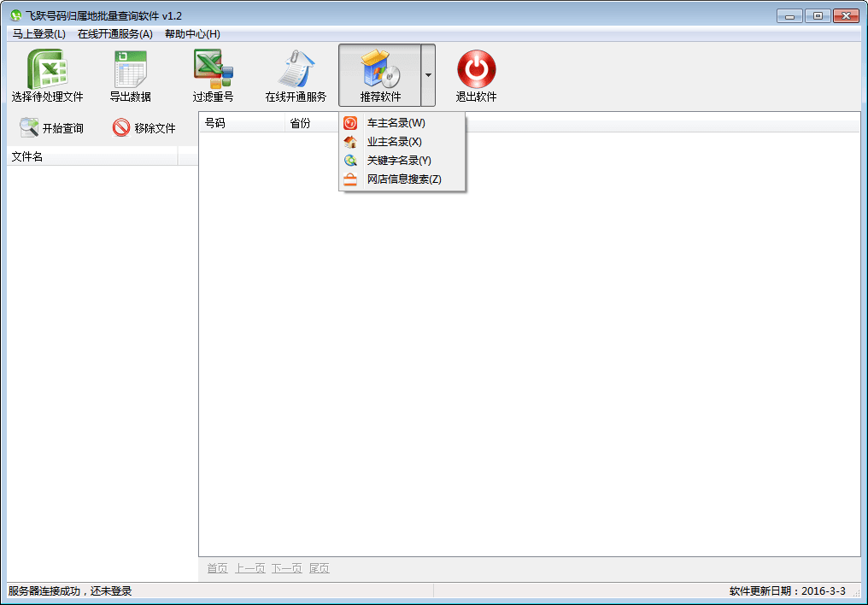Open the 帮助中心(H) menu
Viewport: 868px width, 605px height.
point(192,34)
